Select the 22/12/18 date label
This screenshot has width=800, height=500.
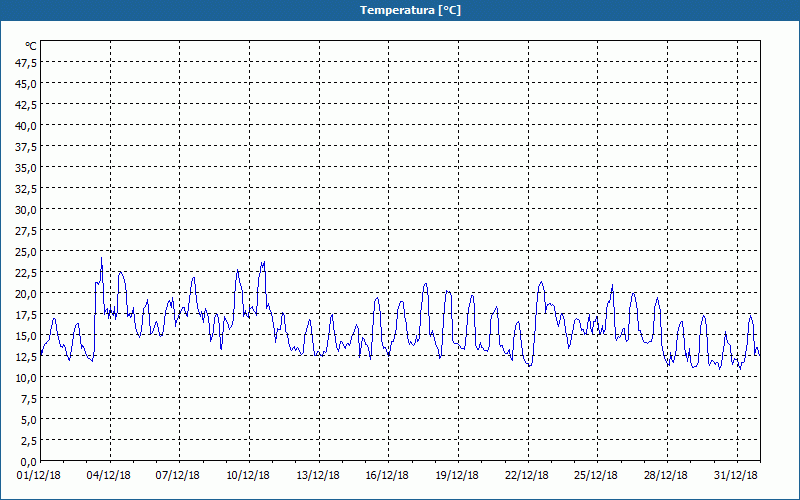pyautogui.click(x=527, y=475)
